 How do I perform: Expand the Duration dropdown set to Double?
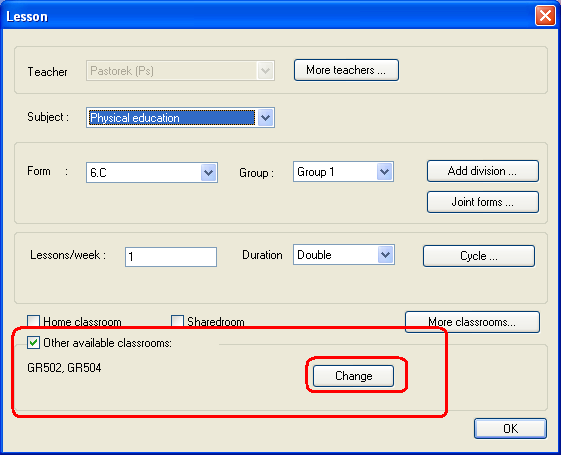point(385,255)
